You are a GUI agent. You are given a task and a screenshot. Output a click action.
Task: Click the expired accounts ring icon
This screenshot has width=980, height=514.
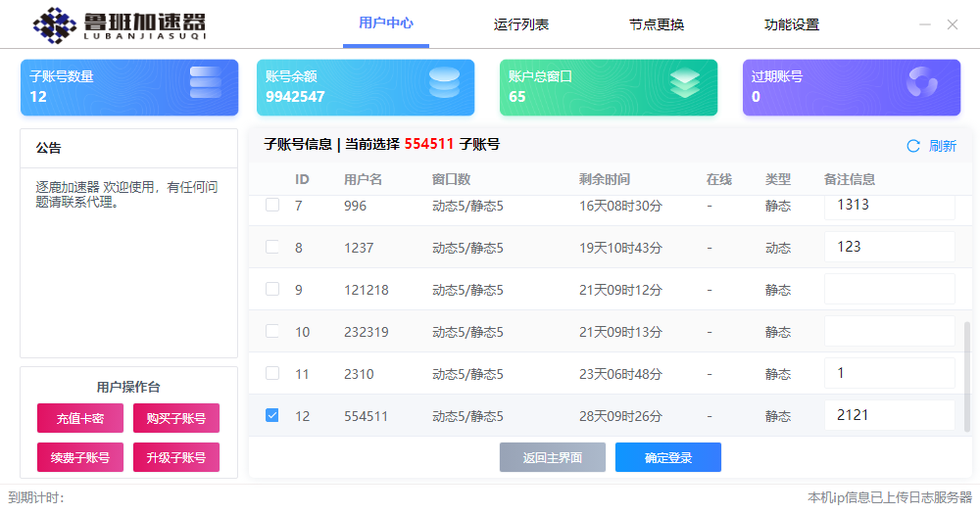pyautogui.click(x=922, y=83)
